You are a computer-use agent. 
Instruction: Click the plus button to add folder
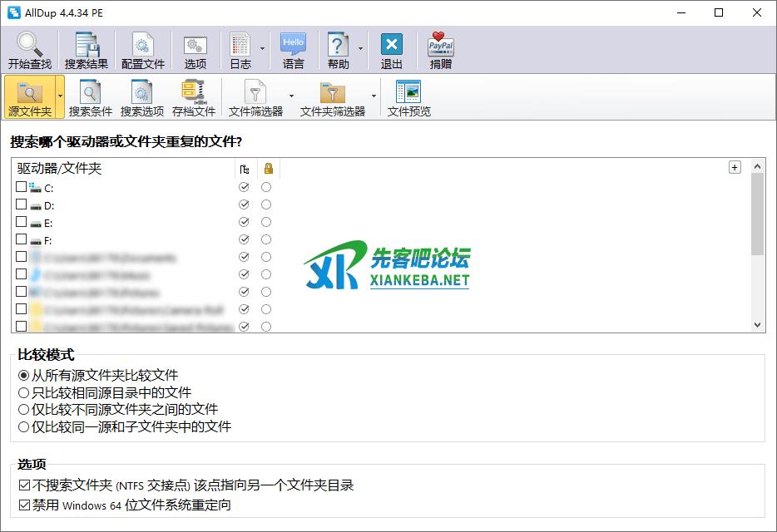[x=735, y=167]
